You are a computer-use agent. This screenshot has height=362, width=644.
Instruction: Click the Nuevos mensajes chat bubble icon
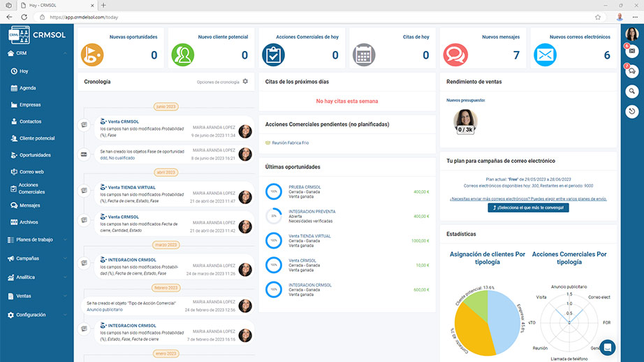click(455, 55)
